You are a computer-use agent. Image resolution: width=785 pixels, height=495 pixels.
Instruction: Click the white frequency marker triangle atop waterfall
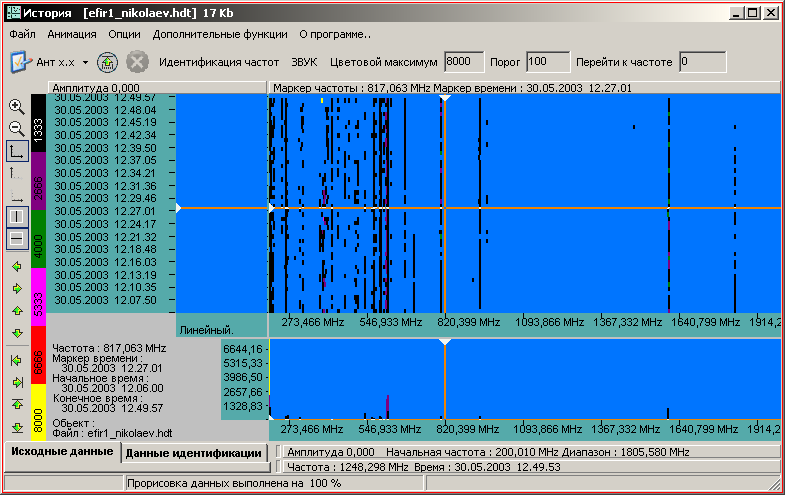(445, 98)
